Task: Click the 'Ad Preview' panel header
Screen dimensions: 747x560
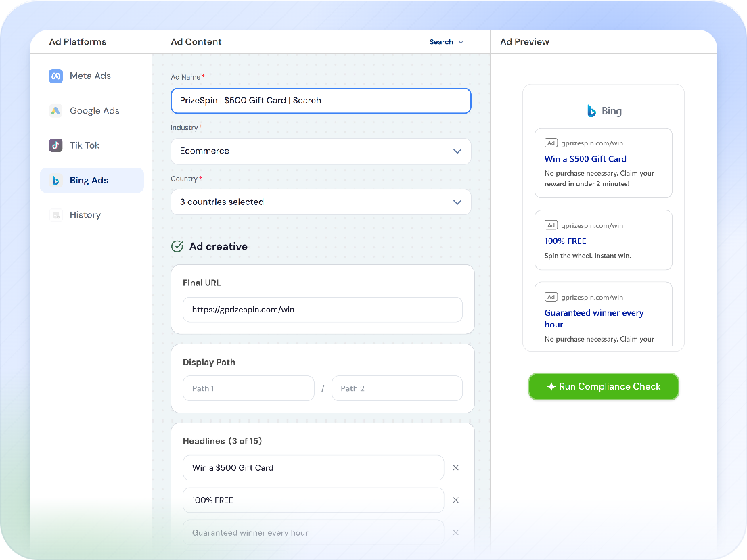Action: [524, 42]
